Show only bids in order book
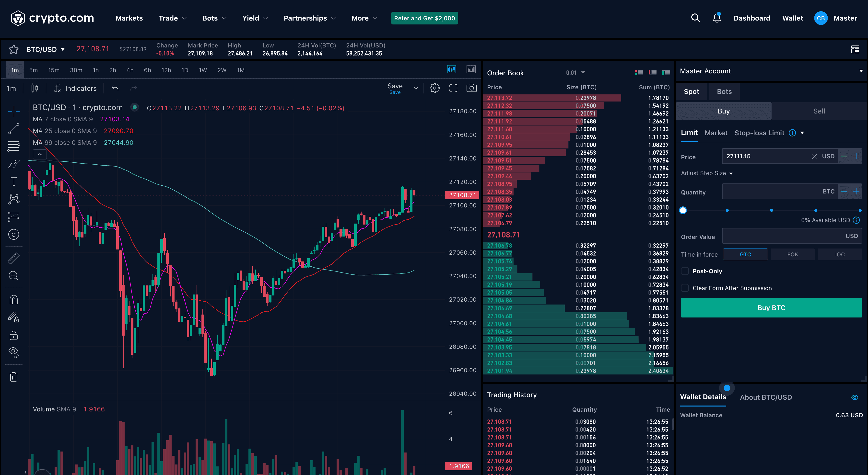The height and width of the screenshot is (475, 868). pos(666,72)
